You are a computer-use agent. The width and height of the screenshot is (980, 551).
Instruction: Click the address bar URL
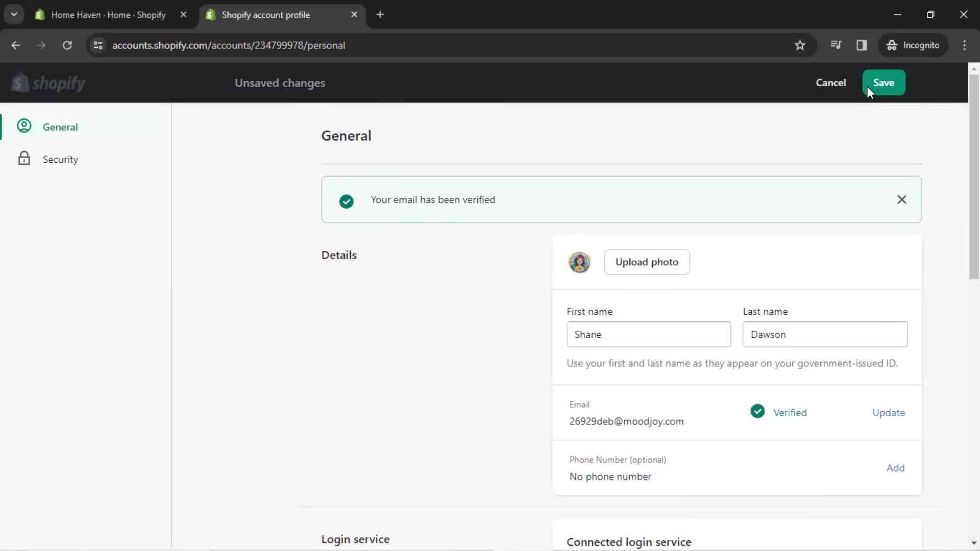[229, 45]
